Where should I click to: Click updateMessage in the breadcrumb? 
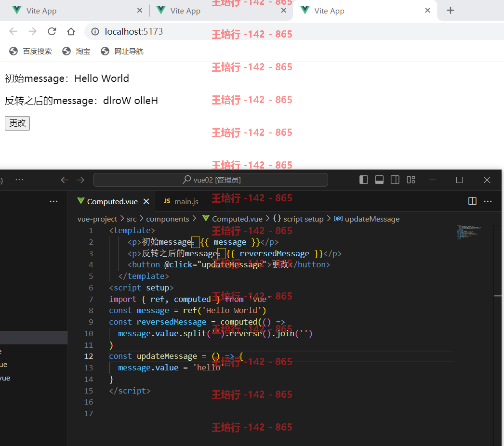(x=372, y=219)
